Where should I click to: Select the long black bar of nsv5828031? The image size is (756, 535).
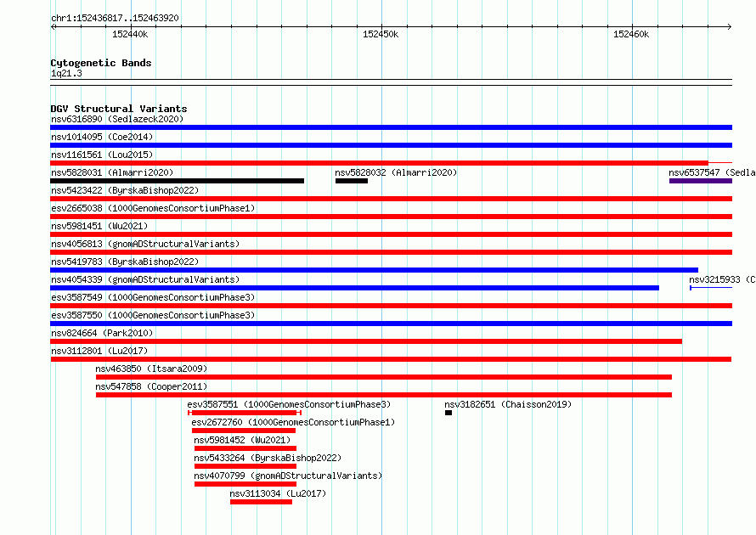(177, 181)
